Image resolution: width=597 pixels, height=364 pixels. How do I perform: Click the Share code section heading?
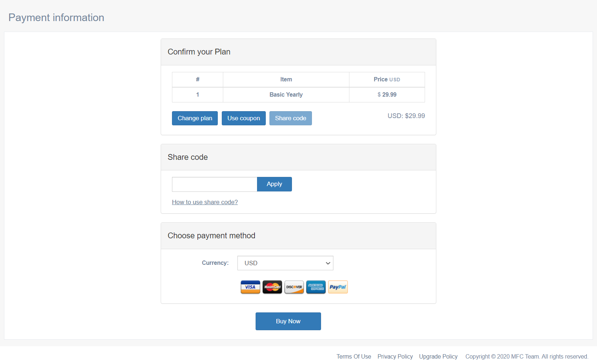tap(188, 157)
